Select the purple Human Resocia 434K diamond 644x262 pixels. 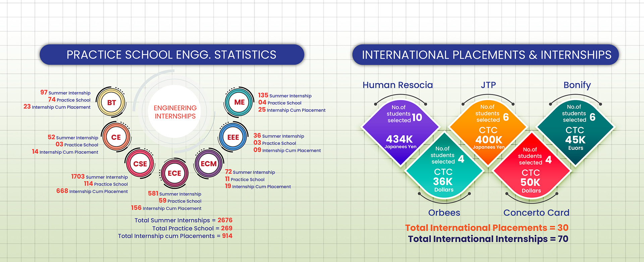[400, 131]
